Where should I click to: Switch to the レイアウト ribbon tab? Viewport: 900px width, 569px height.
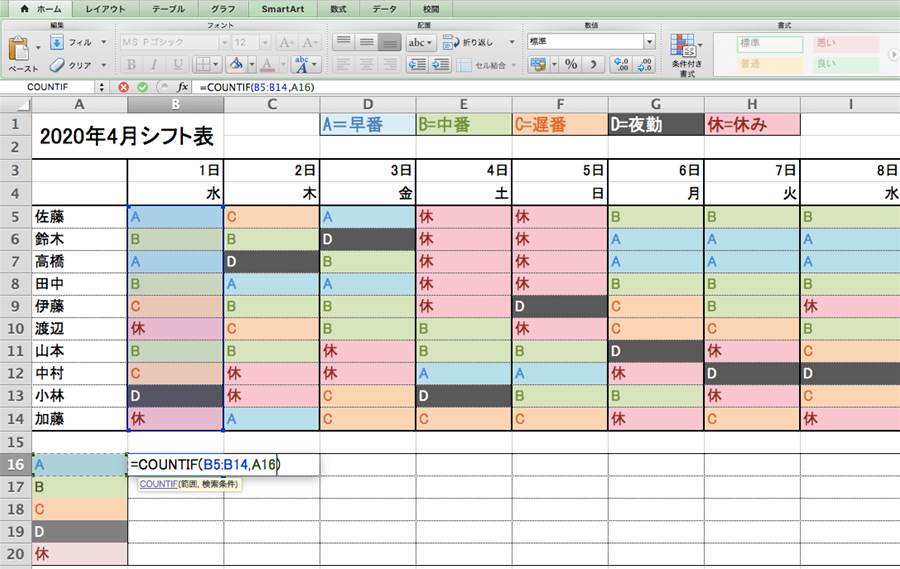(106, 8)
